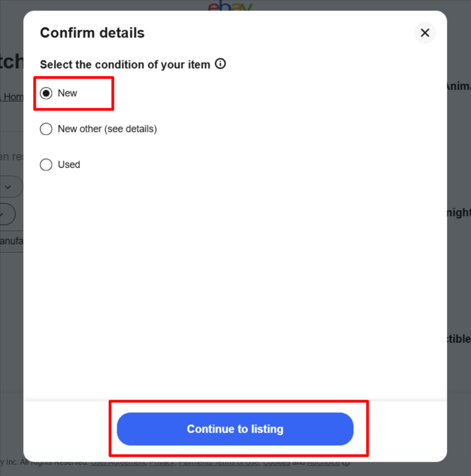This screenshot has width=471, height=476.
Task: Click the eBay logo behind the dialog
Action: (x=230, y=5)
